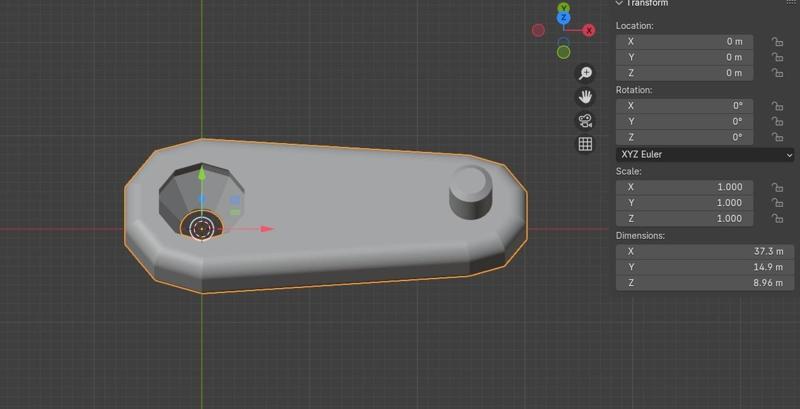This screenshot has height=409, width=800.
Task: Toggle camera view icon
Action: pyautogui.click(x=585, y=121)
